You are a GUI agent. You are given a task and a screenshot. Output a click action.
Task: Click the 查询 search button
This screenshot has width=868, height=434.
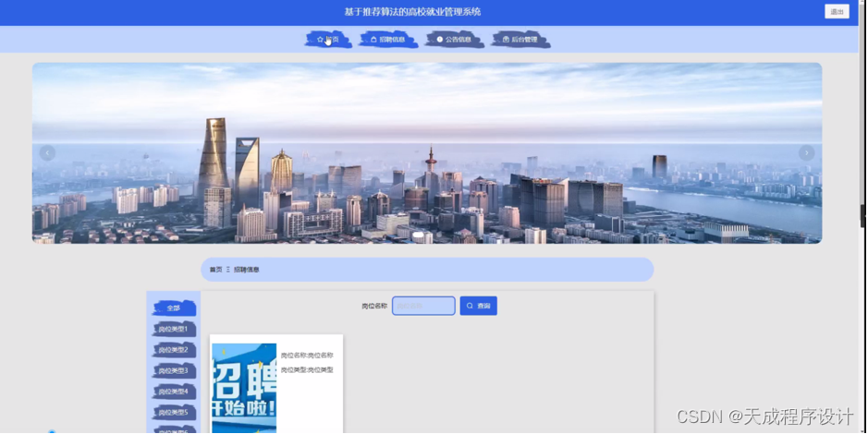click(x=478, y=306)
